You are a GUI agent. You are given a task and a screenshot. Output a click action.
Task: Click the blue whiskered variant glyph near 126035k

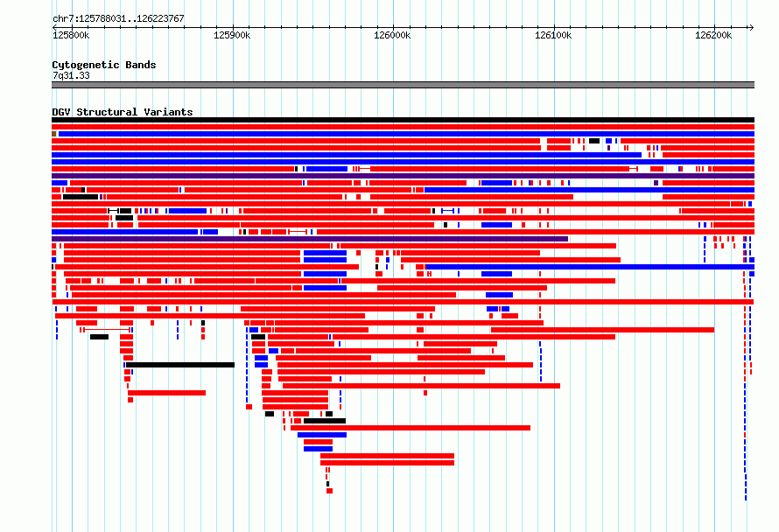(447, 211)
